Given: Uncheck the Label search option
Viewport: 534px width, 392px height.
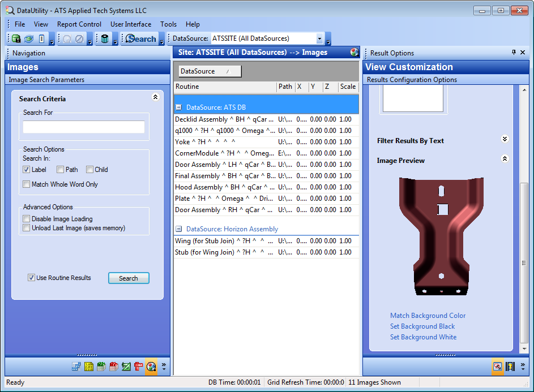Looking at the screenshot, I should coord(27,170).
